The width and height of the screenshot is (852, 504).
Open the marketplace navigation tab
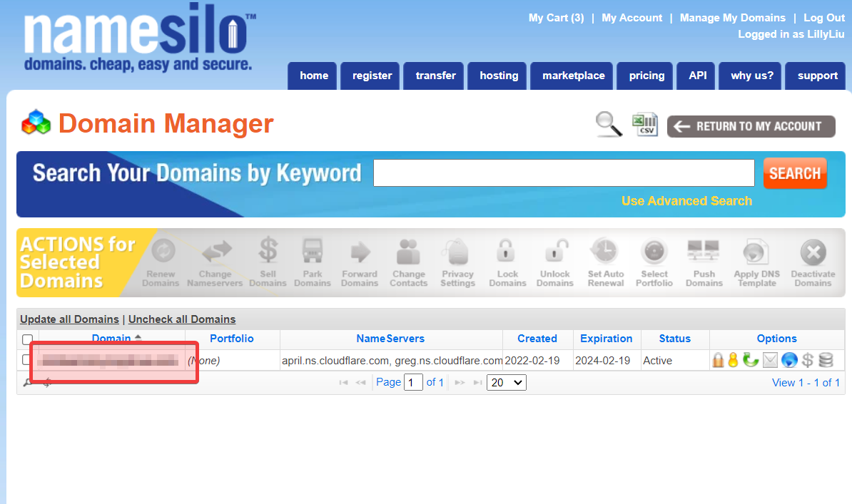(x=573, y=76)
